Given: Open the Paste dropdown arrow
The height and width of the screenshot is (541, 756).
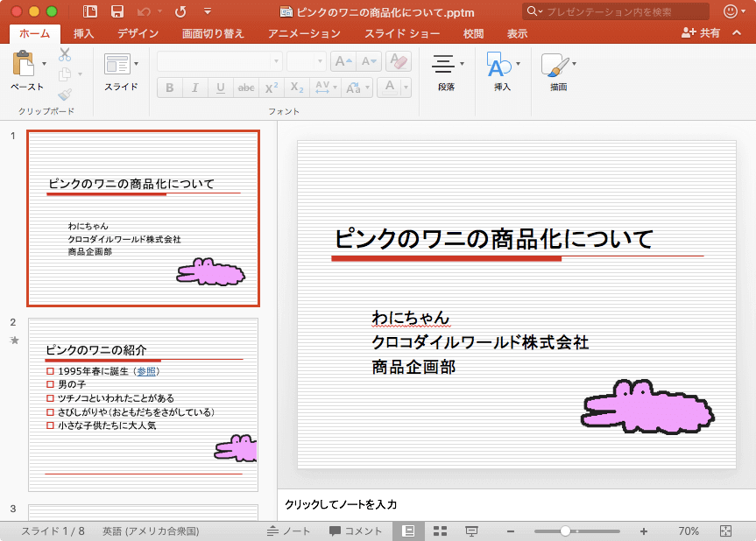Looking at the screenshot, I should point(44,64).
